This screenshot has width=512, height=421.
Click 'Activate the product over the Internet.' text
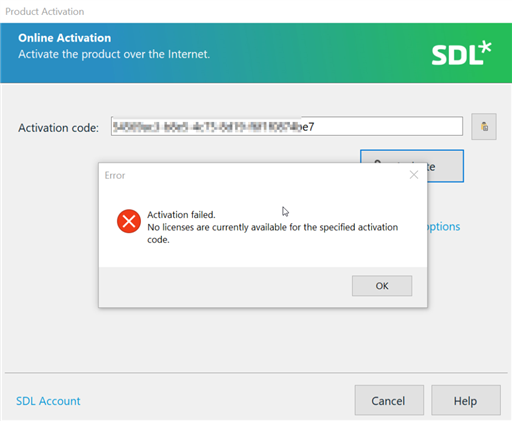coord(114,54)
